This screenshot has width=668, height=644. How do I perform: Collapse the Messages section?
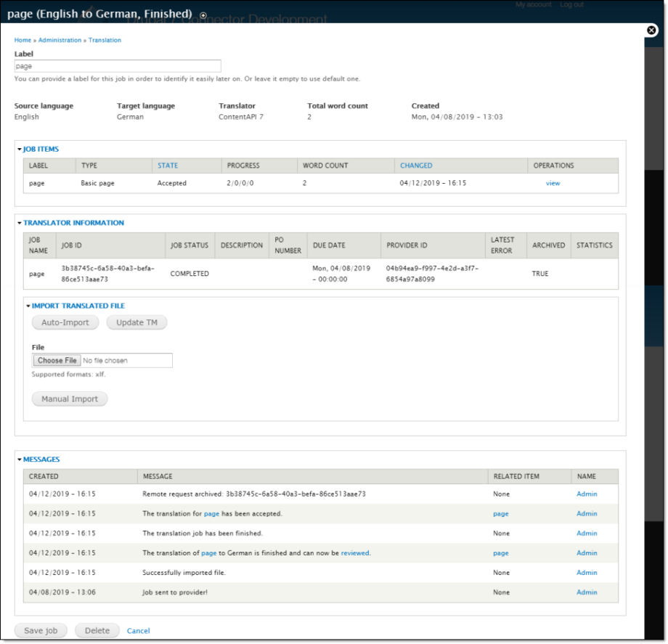coord(41,459)
